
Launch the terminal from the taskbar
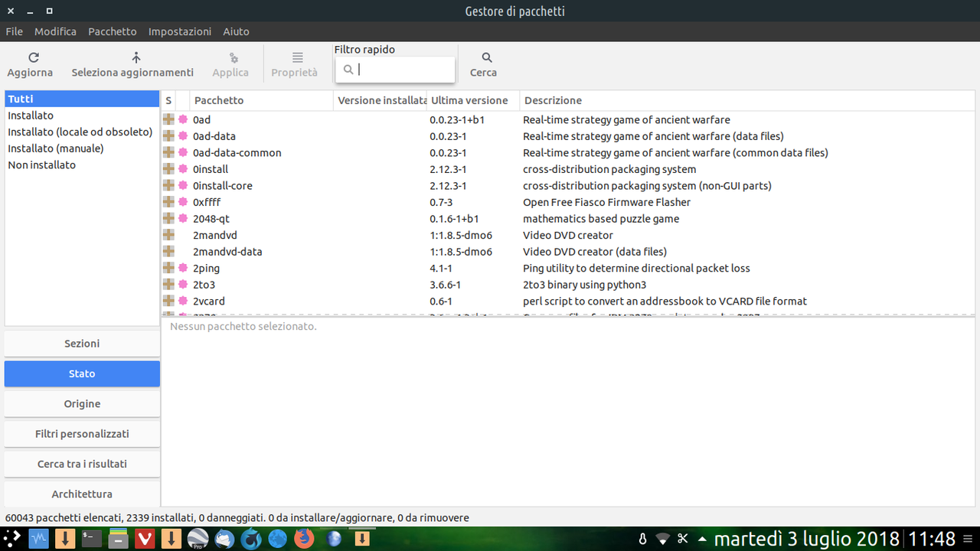click(x=92, y=538)
